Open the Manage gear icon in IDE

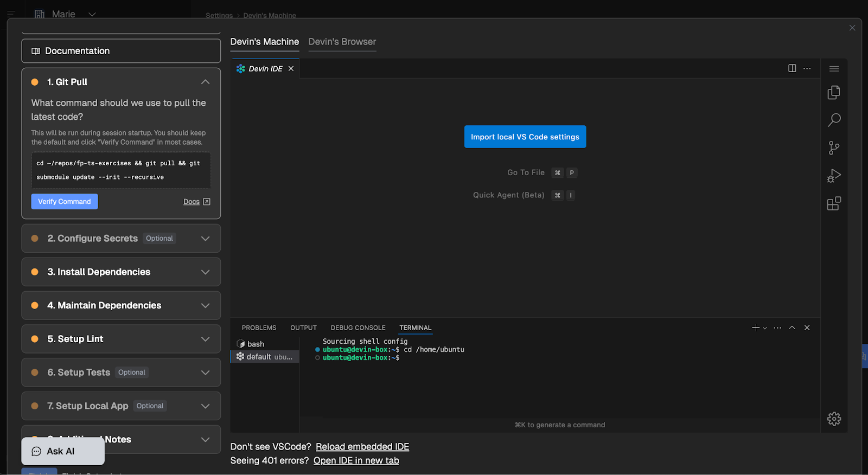pos(834,419)
